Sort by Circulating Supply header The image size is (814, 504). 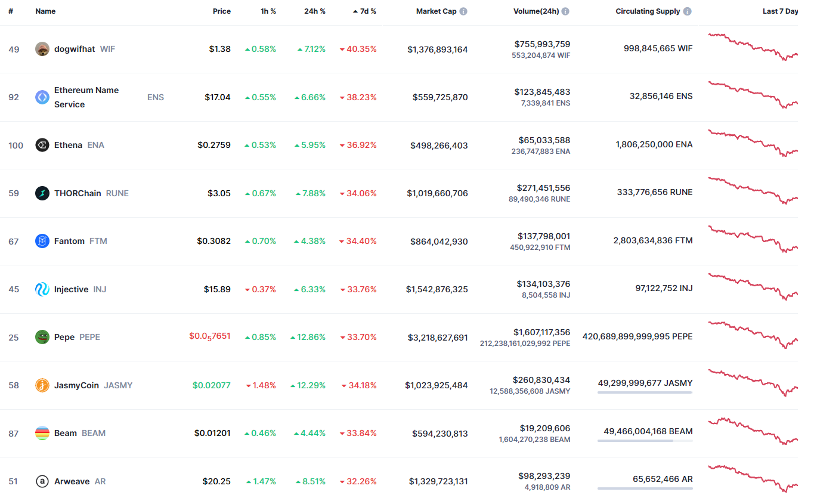point(648,11)
